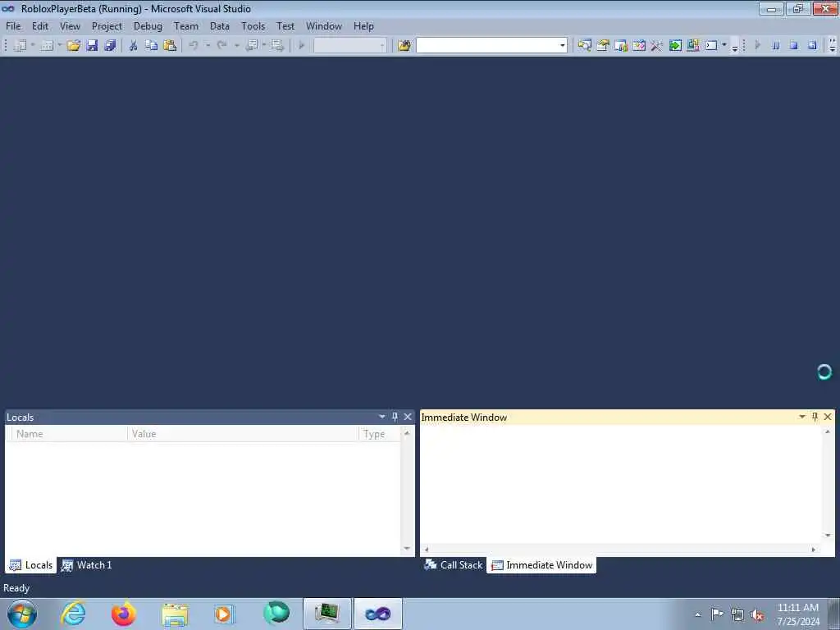Open the Debug menu
Image resolution: width=840 pixels, height=630 pixels.
(x=148, y=25)
